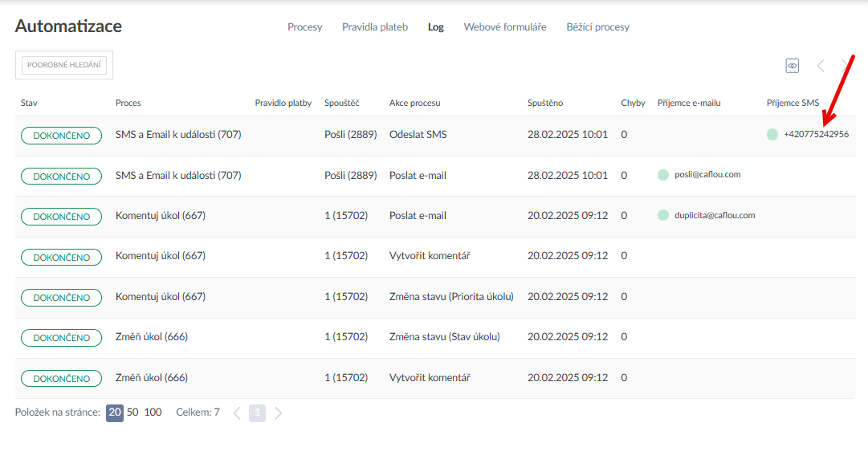Viewport: 868px width, 455px height.
Task: Click page number 1 in pagination
Action: [x=257, y=413]
